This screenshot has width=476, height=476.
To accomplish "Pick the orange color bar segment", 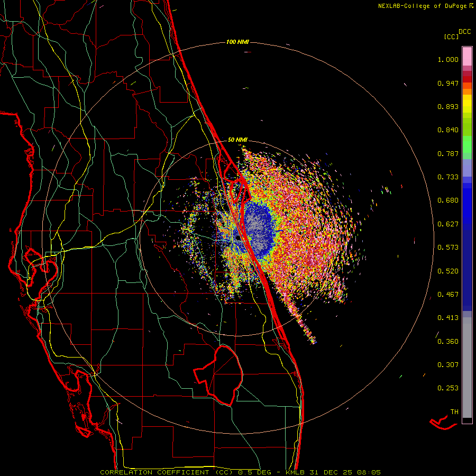I will pyautogui.click(x=467, y=91).
